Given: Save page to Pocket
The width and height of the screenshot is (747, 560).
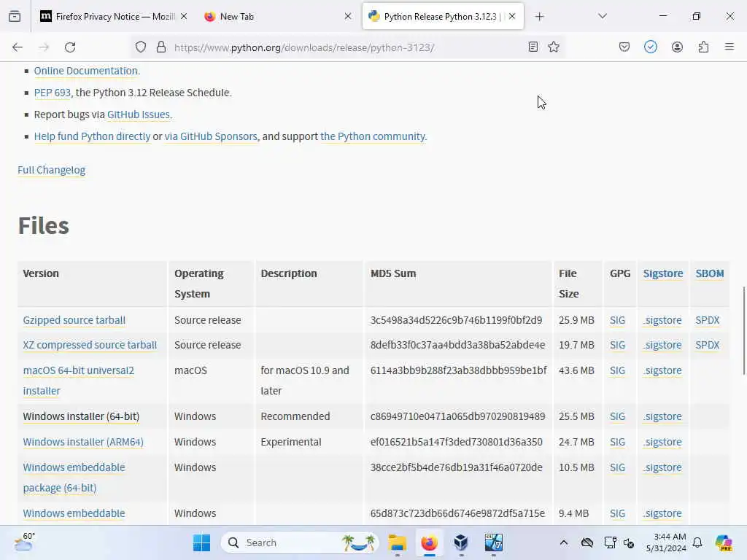Looking at the screenshot, I should click(624, 47).
